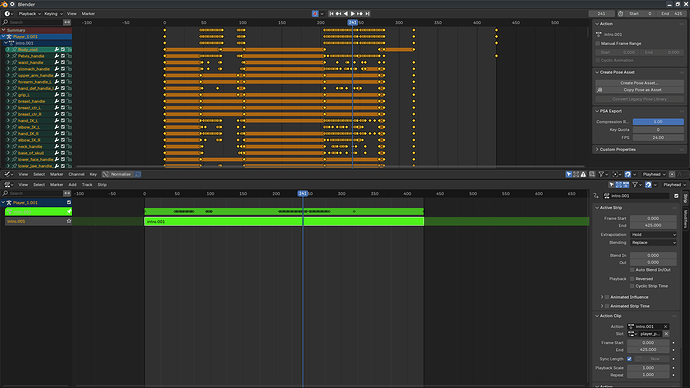The width and height of the screenshot is (690, 388).
Task: Open the Track menu in the NLA header
Action: (87, 185)
